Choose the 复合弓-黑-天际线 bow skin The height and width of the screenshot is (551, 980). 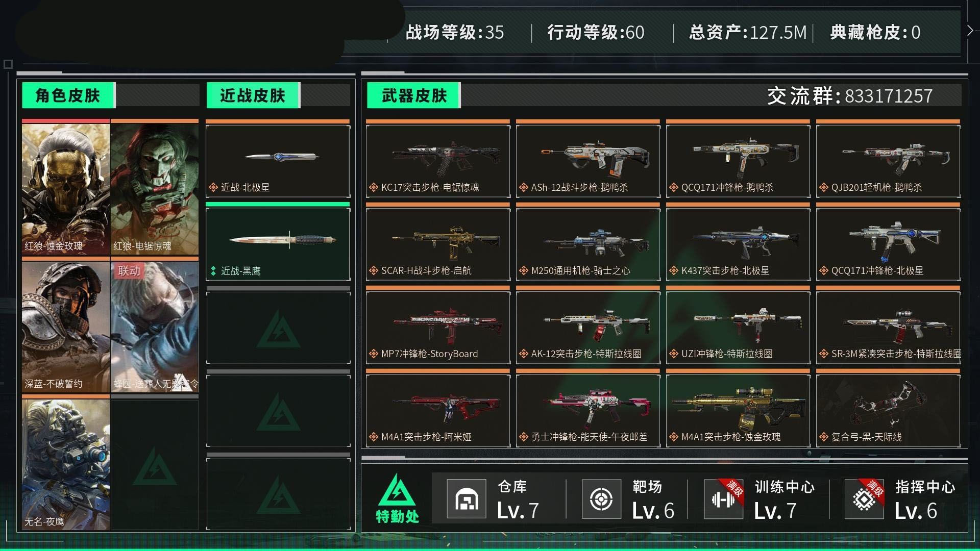(888, 411)
